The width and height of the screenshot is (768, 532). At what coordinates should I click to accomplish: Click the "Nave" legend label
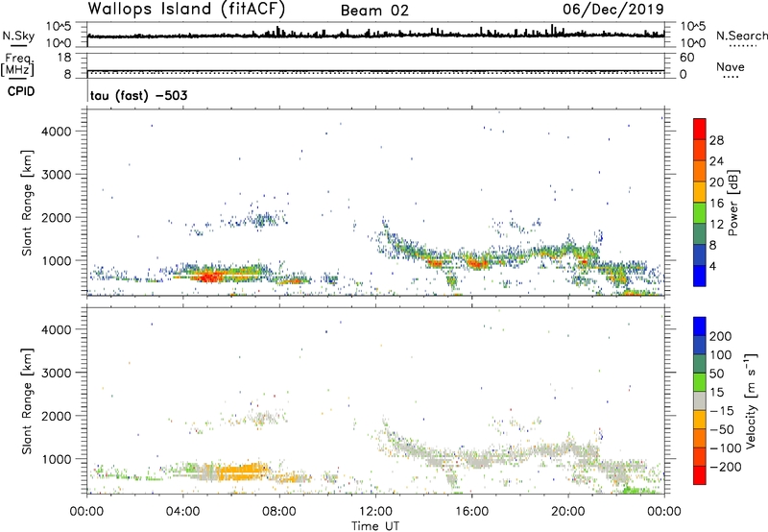[731, 67]
